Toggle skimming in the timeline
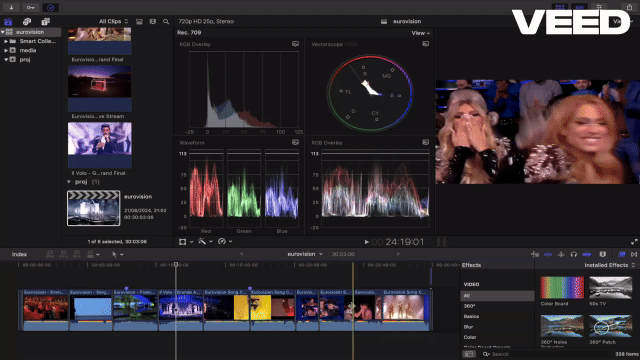Screen dimensions: 640x360 [x=548, y=254]
